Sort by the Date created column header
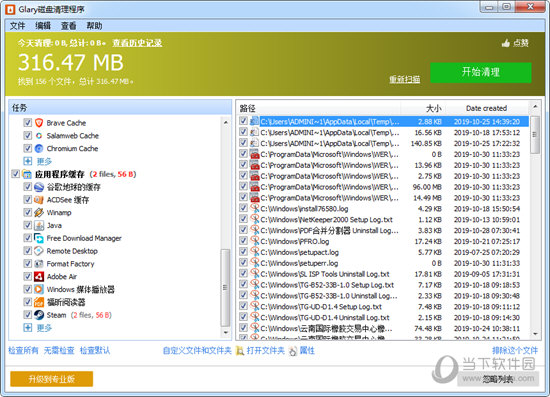The height and width of the screenshot is (397, 550). click(x=487, y=108)
